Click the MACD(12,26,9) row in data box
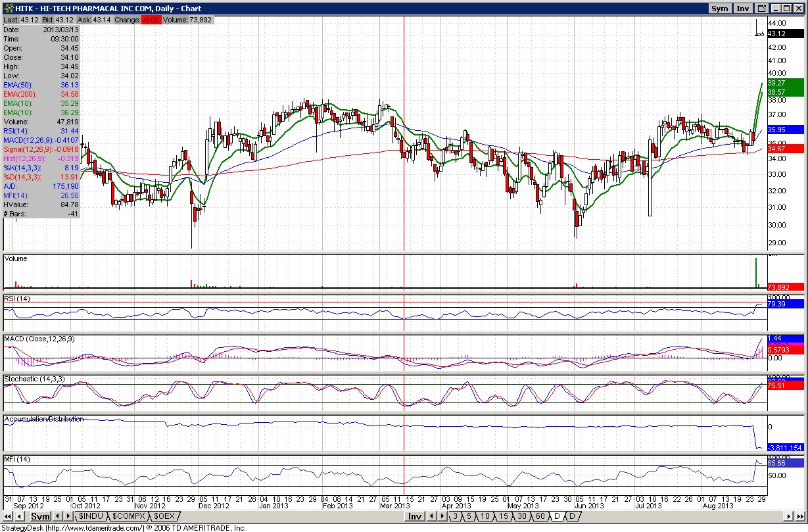 (41, 140)
